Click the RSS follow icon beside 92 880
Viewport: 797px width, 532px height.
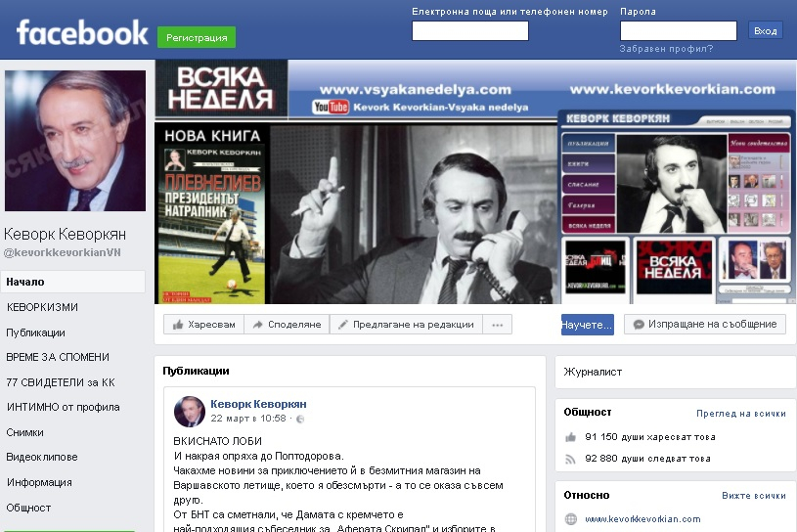(570, 459)
